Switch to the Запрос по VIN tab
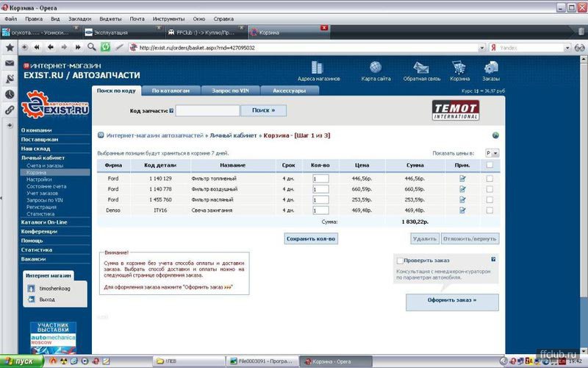Viewport: 588px width, 368px height. [x=230, y=91]
